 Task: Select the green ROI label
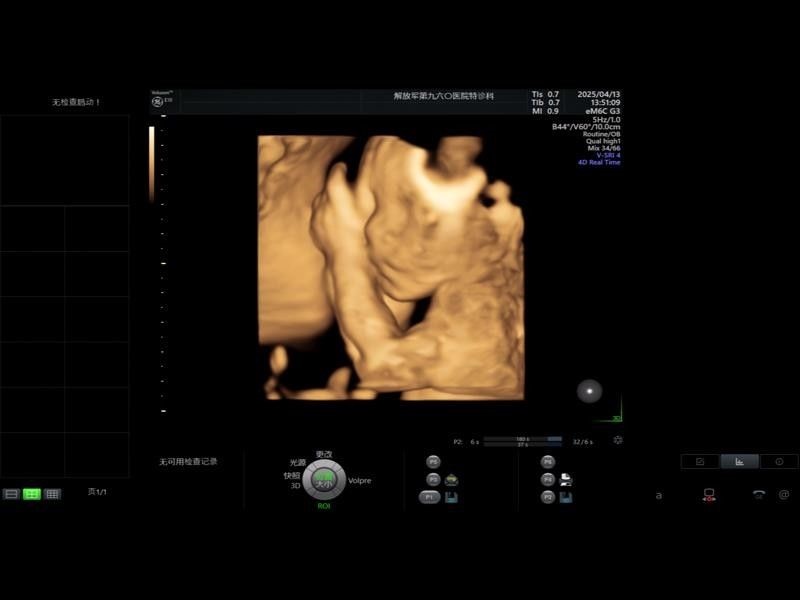(x=324, y=506)
